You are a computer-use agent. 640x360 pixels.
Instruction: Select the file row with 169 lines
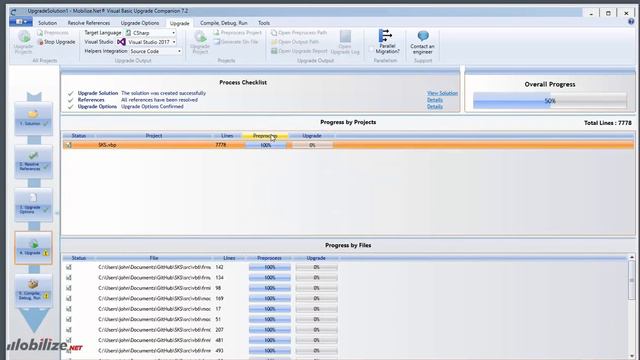[345, 298]
